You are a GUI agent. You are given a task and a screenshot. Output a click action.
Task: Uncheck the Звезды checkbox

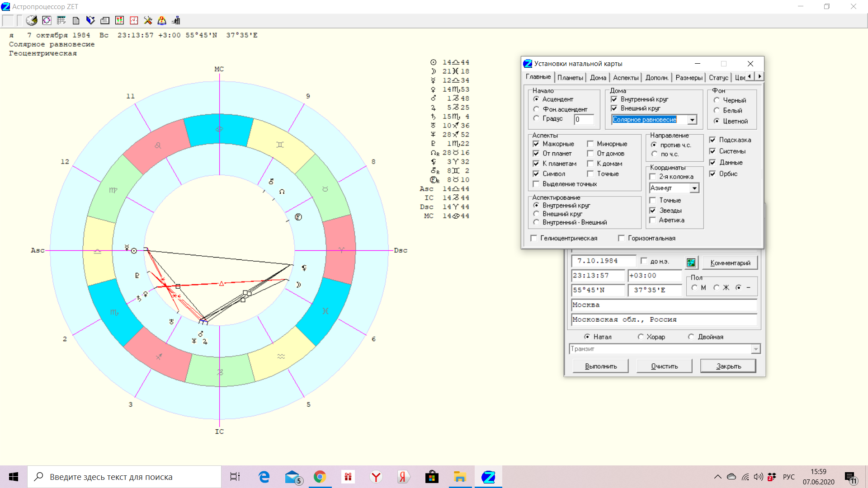pyautogui.click(x=653, y=210)
